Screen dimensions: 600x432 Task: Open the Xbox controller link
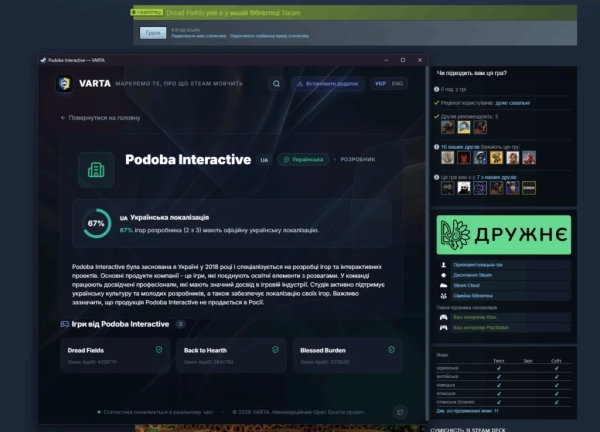pyautogui.click(x=475, y=317)
